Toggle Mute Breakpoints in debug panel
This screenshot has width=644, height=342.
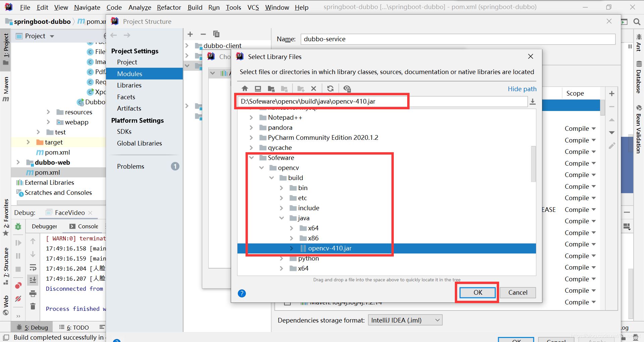(18, 298)
